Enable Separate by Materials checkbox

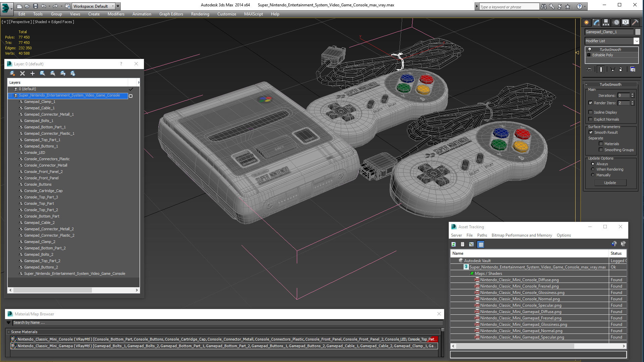pos(601,144)
